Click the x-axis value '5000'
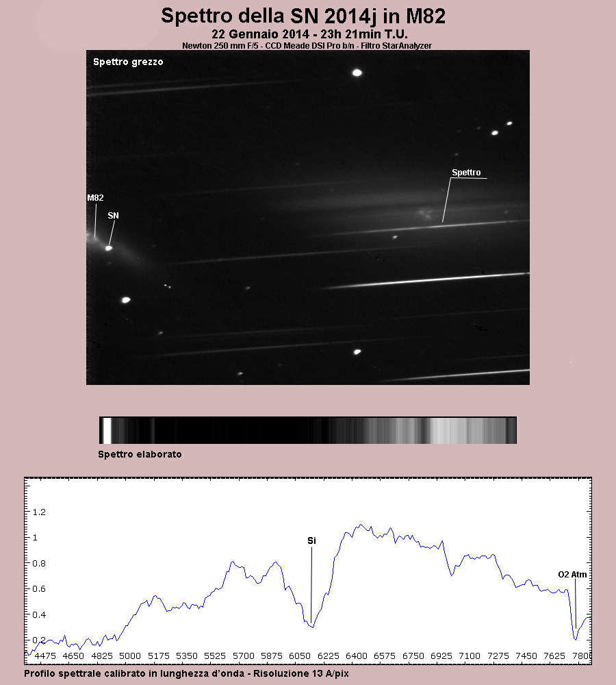 tap(130, 656)
